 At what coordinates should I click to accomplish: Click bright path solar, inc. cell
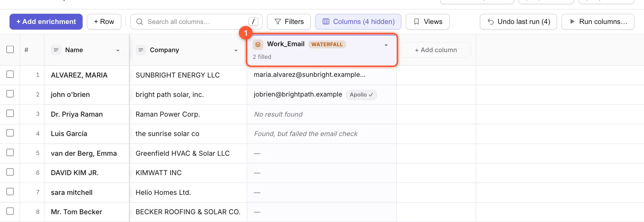pyautogui.click(x=188, y=95)
